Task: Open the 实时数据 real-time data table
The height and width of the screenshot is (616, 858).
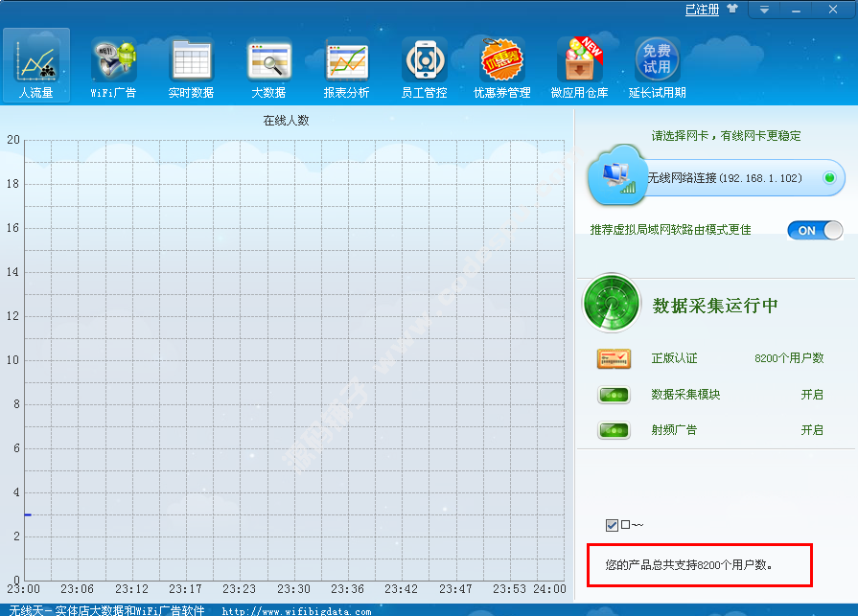Action: point(191,67)
